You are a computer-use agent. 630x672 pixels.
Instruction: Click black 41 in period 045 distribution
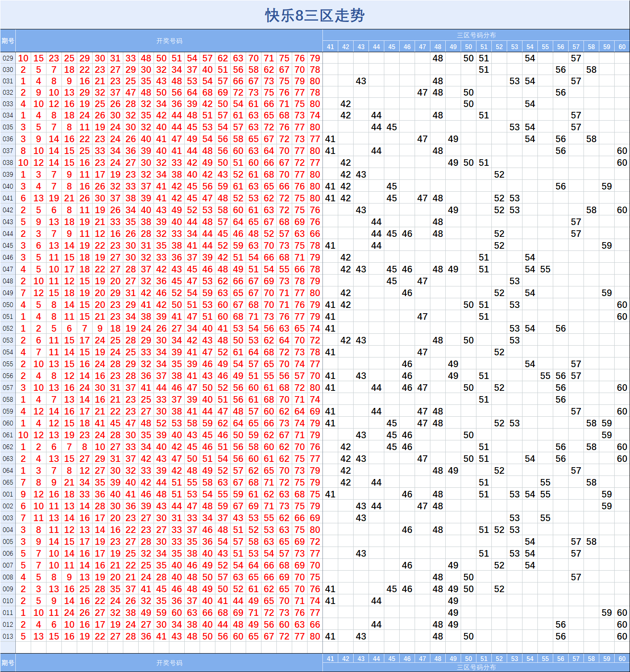pos(330,246)
